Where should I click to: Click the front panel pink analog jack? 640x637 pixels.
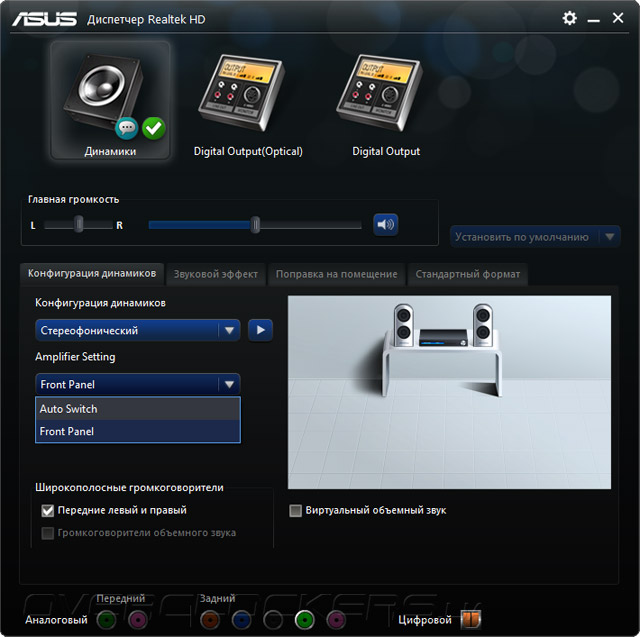pyautogui.click(x=138, y=620)
